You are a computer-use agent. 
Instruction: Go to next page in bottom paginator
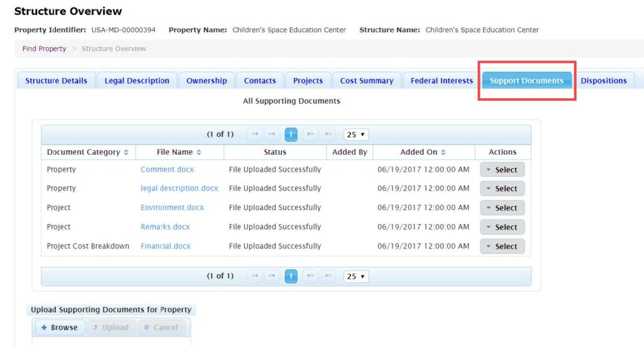click(x=309, y=276)
